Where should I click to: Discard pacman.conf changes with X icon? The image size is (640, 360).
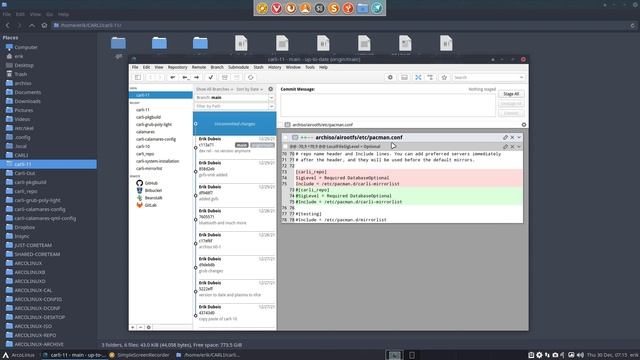coord(512,137)
